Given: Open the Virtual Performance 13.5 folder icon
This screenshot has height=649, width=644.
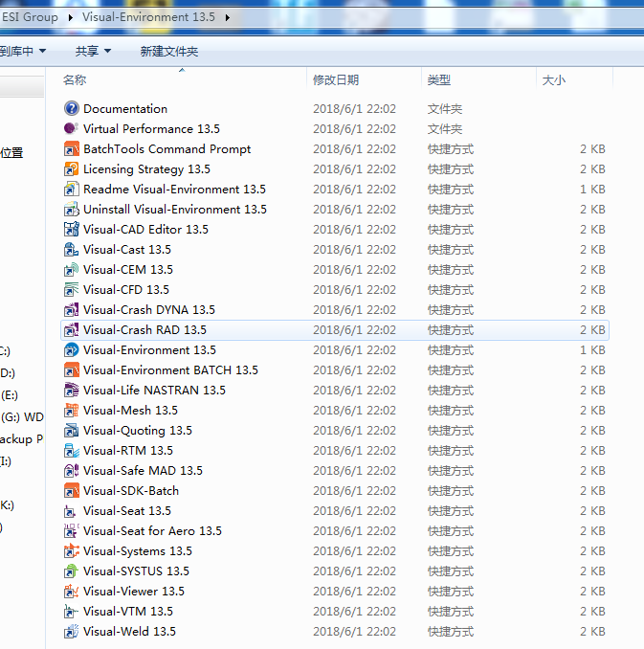Looking at the screenshot, I should tap(71, 128).
